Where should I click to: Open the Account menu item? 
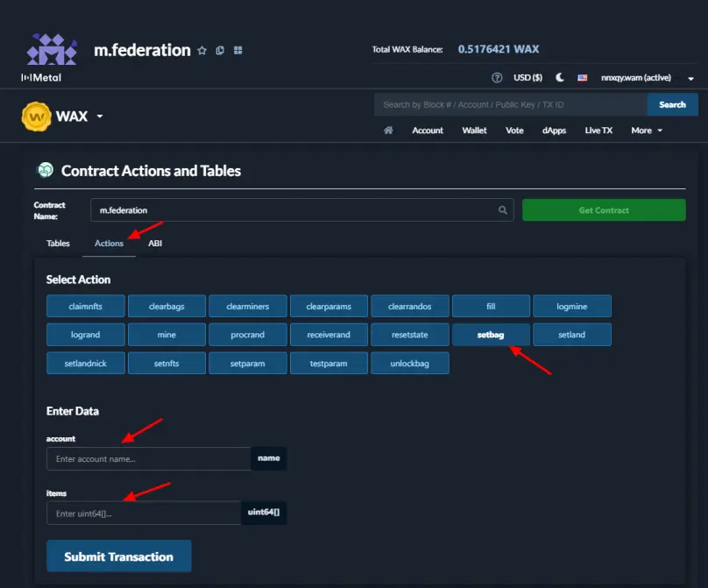(x=428, y=131)
